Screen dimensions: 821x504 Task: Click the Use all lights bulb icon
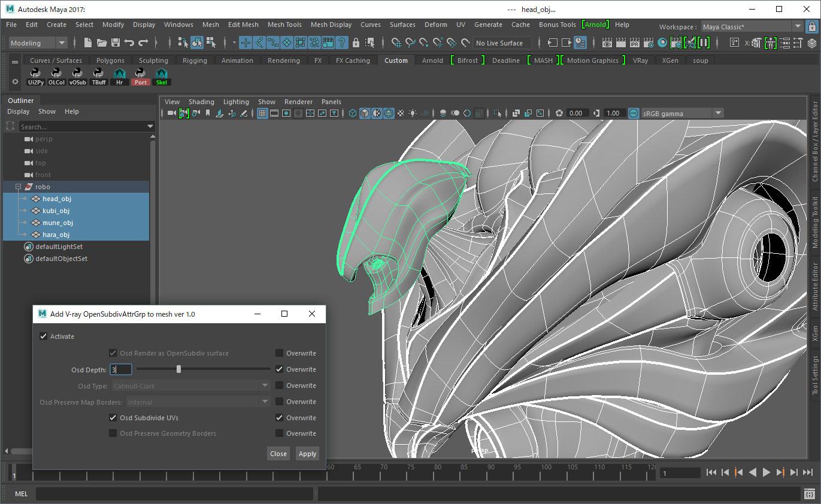[413, 113]
